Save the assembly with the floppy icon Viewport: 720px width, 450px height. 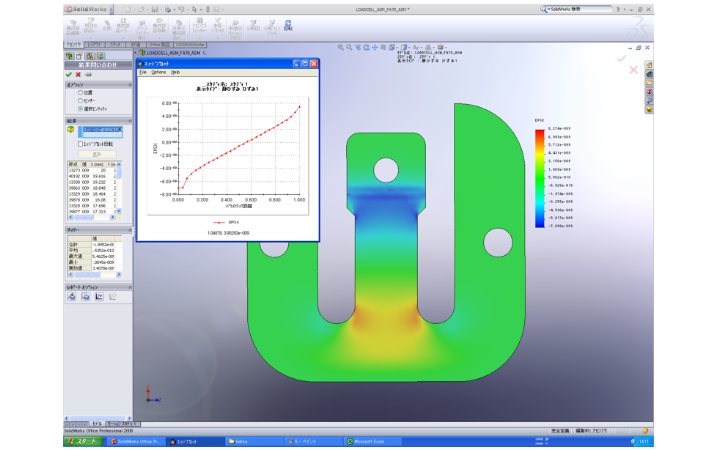[x=155, y=9]
